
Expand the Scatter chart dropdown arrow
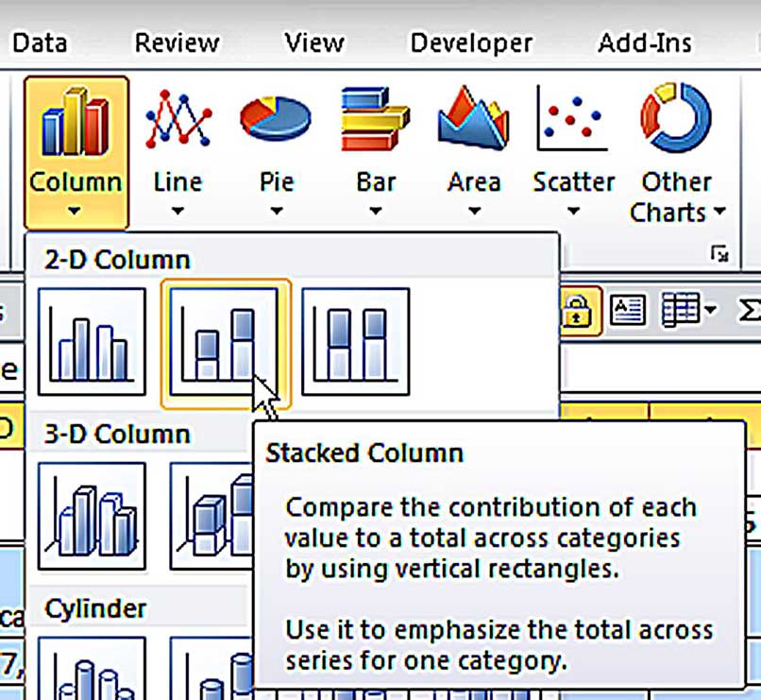coord(574,212)
